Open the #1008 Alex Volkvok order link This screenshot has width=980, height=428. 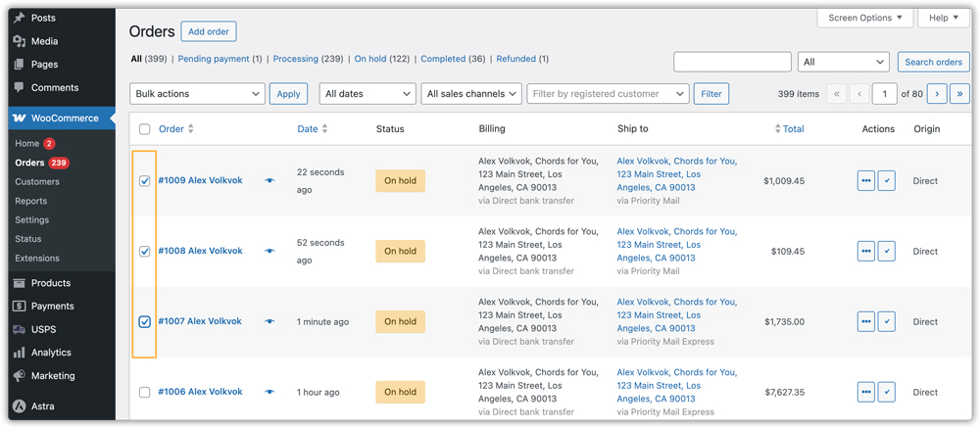coord(200,252)
